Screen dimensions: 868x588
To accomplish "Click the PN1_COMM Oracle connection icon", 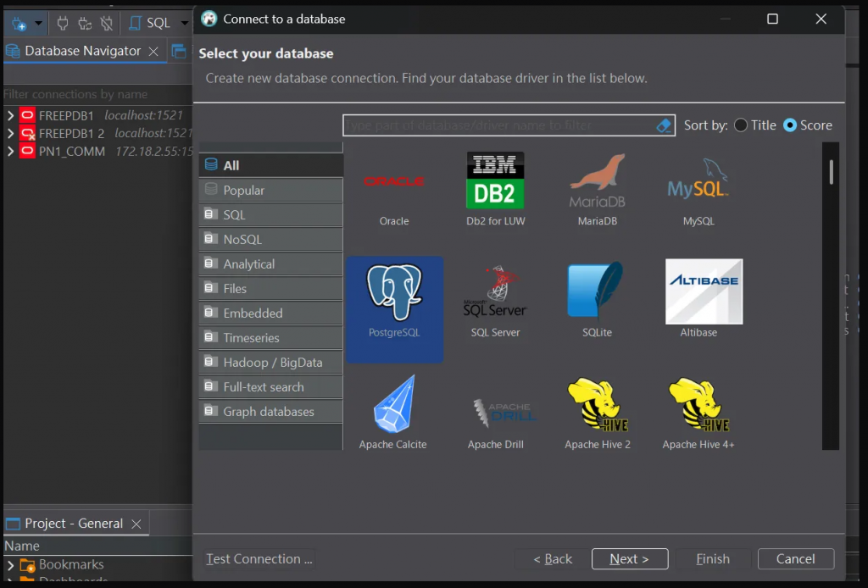I will point(27,151).
